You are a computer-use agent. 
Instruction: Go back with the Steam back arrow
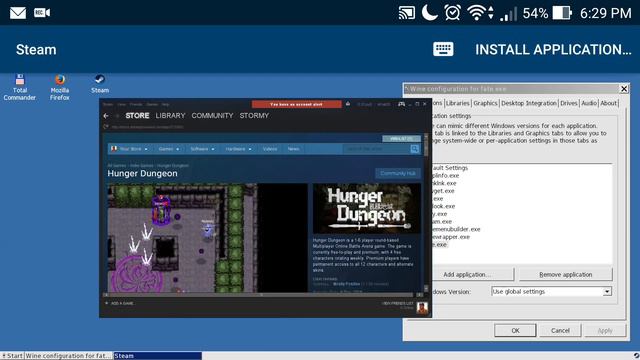(106, 116)
